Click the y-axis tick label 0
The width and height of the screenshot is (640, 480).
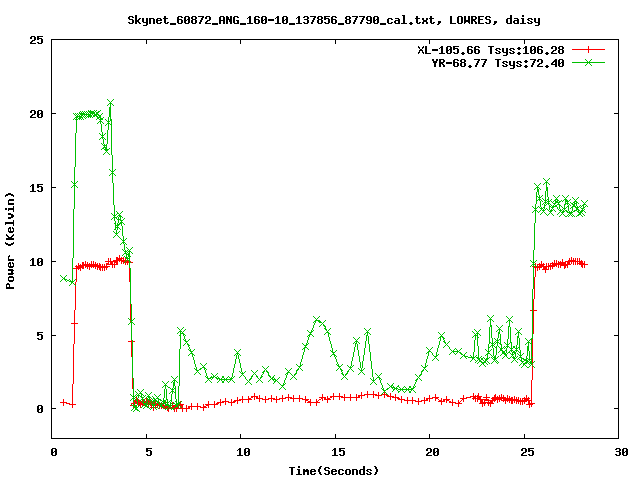pyautogui.click(x=40, y=409)
